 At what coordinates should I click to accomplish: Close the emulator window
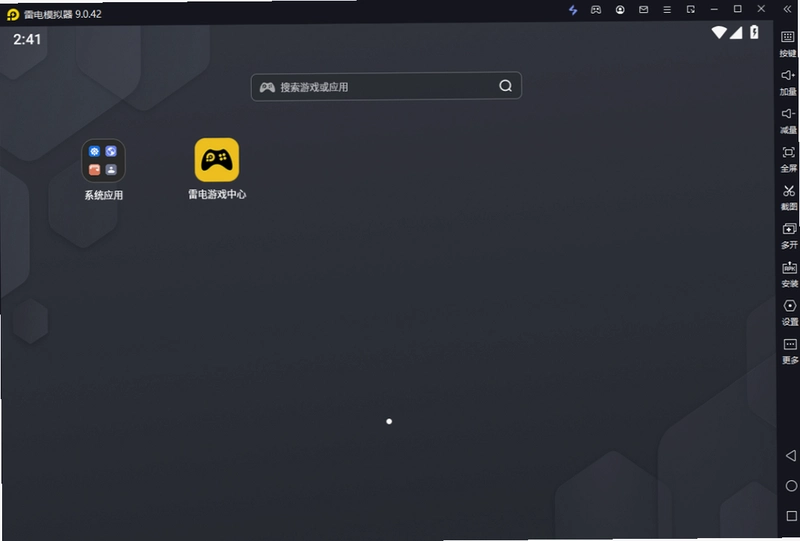761,9
